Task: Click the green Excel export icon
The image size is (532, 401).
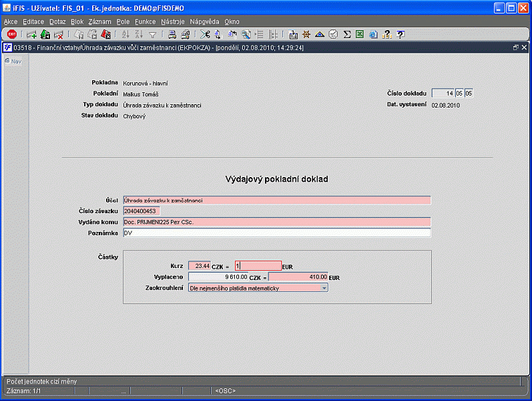Action: [360, 34]
